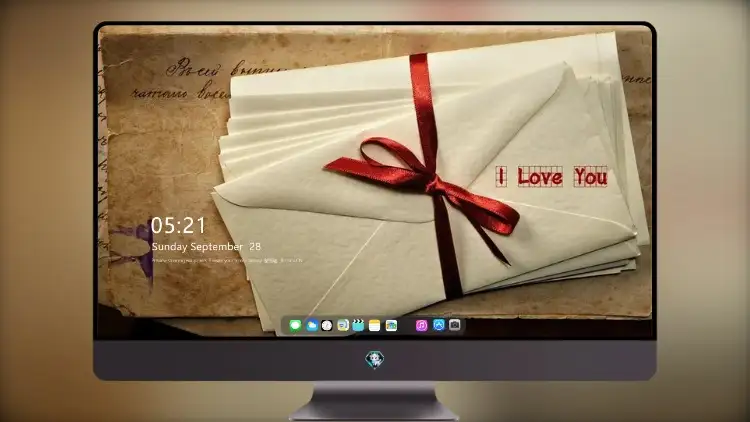This screenshot has height=422, width=750.
Task: Open the green Messages dock icon
Action: click(295, 325)
